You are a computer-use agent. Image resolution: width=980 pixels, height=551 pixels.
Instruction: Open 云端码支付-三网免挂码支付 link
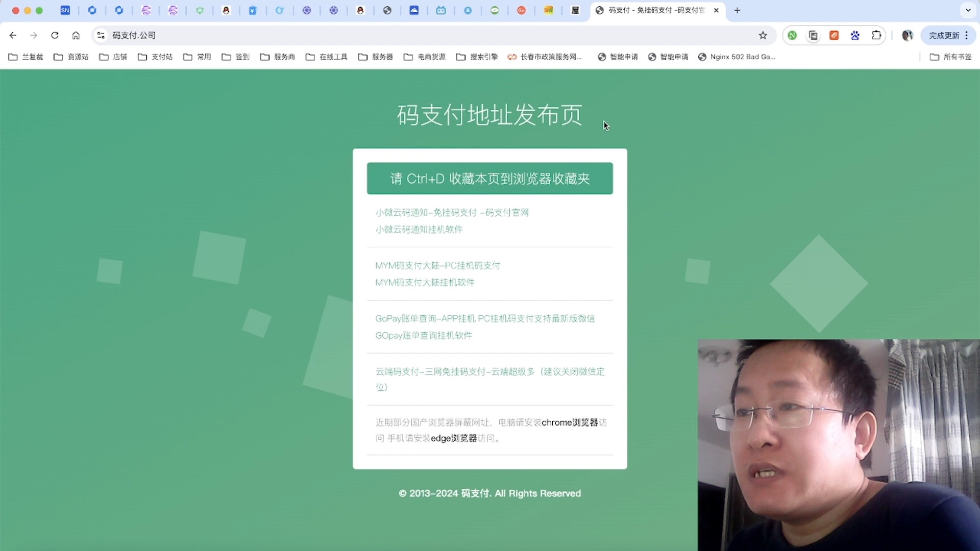click(489, 379)
